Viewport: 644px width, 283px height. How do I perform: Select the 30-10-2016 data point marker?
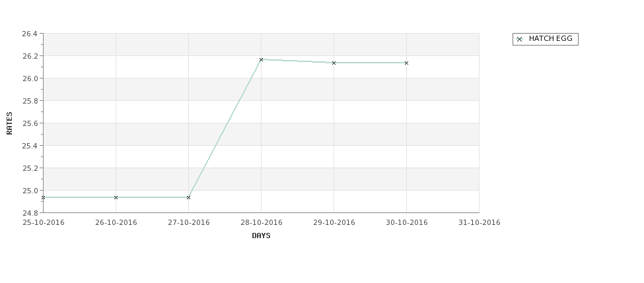(407, 63)
